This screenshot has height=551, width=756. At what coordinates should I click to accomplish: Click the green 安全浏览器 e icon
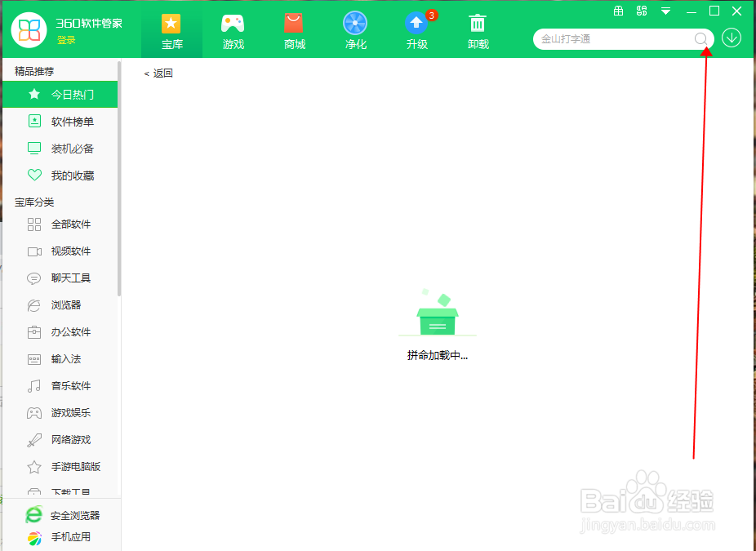33,515
